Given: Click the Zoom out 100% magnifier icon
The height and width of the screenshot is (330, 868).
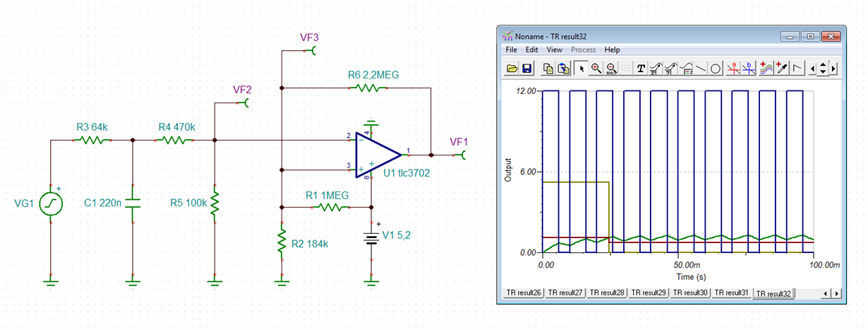Looking at the screenshot, I should tap(611, 69).
